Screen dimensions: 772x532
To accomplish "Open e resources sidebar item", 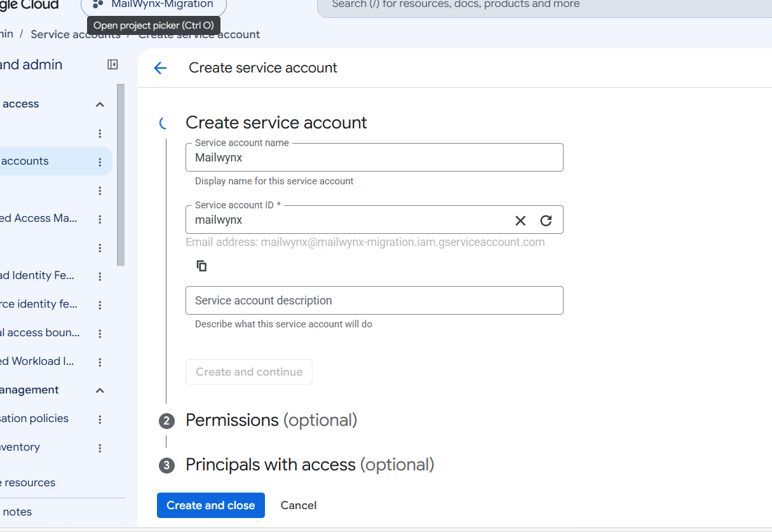I will point(28,482).
